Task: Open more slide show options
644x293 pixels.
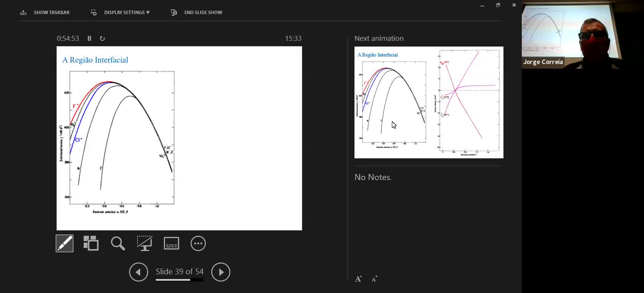Action: coord(198,243)
